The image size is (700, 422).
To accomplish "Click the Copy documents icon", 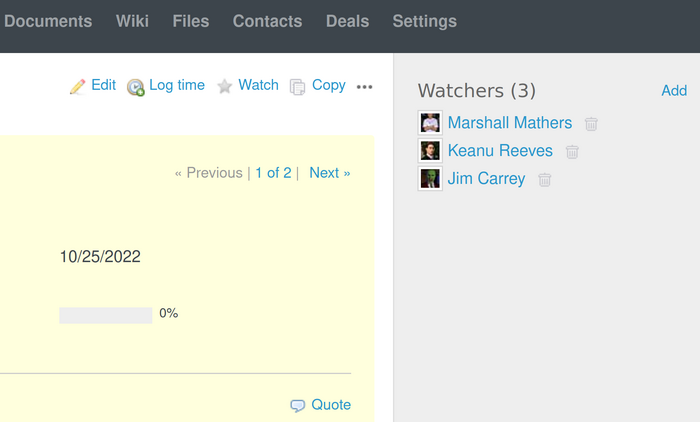I will 297,87.
